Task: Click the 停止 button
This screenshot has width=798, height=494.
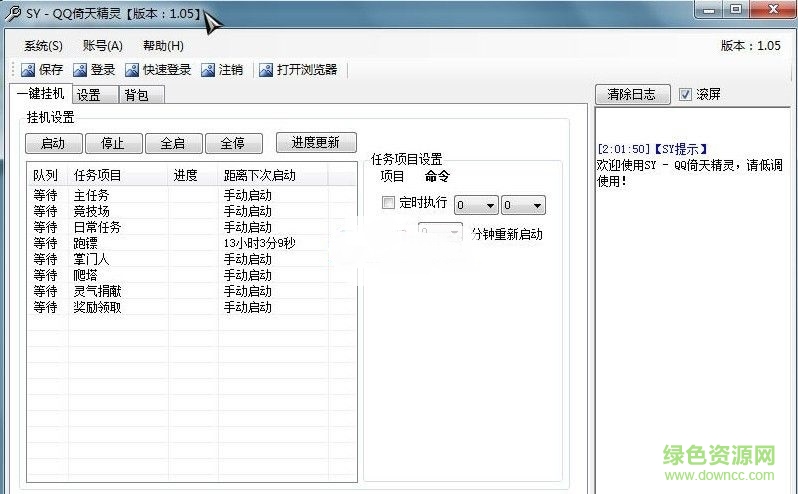Action: pyautogui.click(x=113, y=143)
